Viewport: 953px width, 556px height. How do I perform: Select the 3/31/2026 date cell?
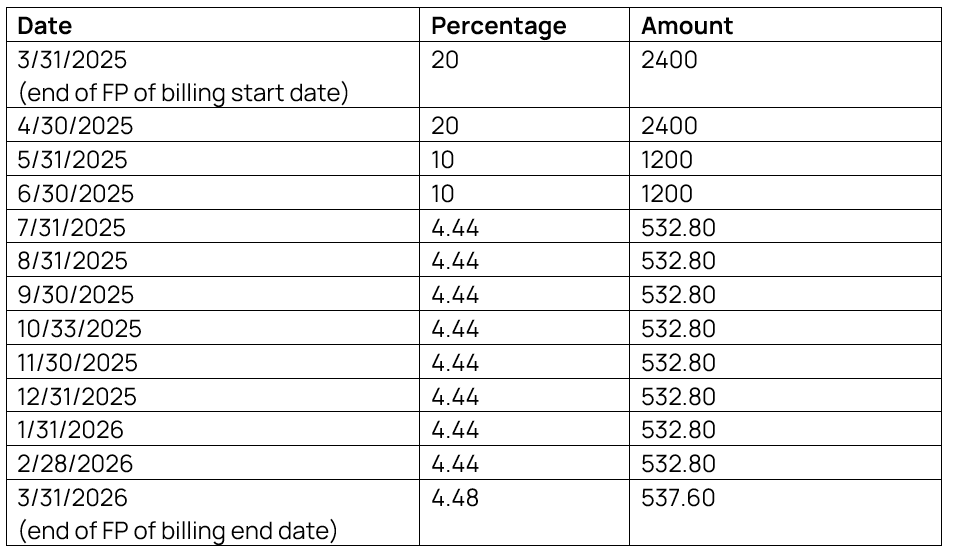(x=73, y=497)
